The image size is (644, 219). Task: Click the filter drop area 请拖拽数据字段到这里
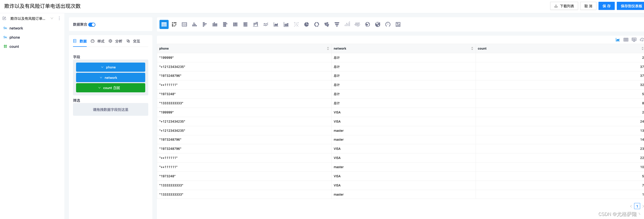[x=111, y=109]
